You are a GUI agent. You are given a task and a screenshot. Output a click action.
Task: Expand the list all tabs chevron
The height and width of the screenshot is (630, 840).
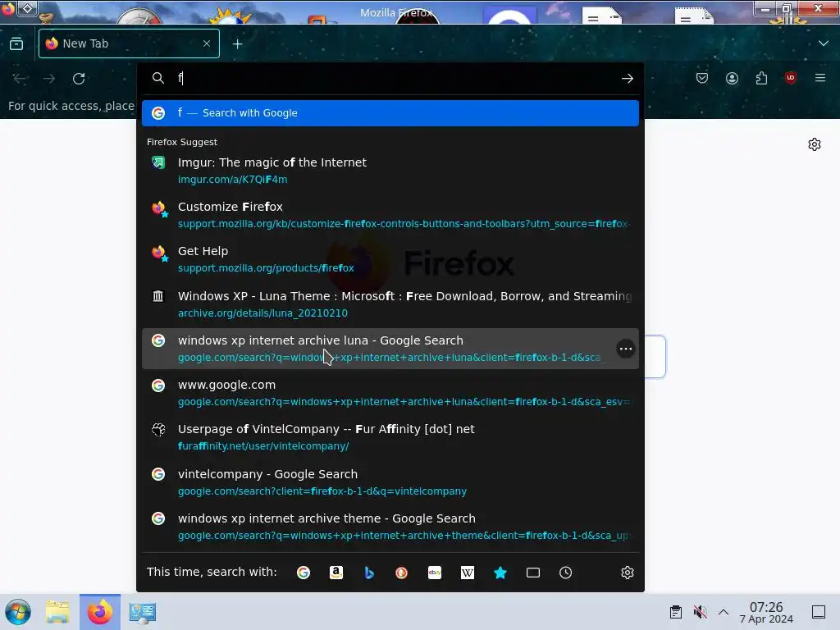tap(823, 43)
